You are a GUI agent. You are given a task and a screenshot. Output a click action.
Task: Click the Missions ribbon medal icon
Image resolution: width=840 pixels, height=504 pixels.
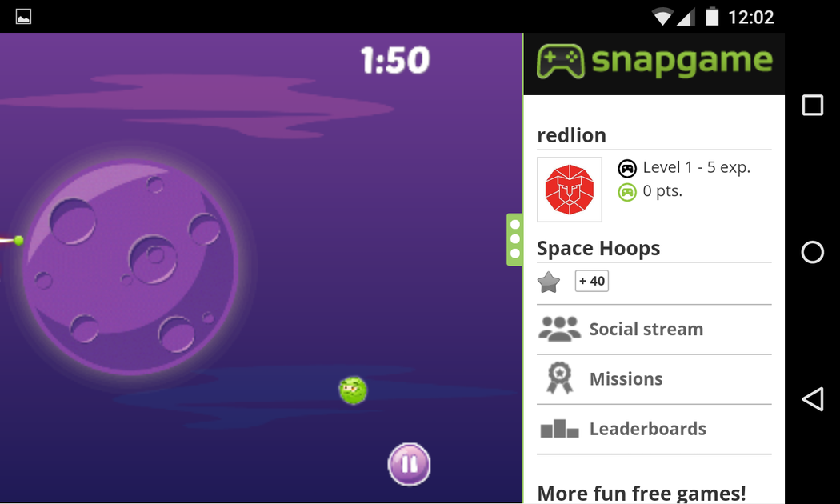click(x=559, y=378)
